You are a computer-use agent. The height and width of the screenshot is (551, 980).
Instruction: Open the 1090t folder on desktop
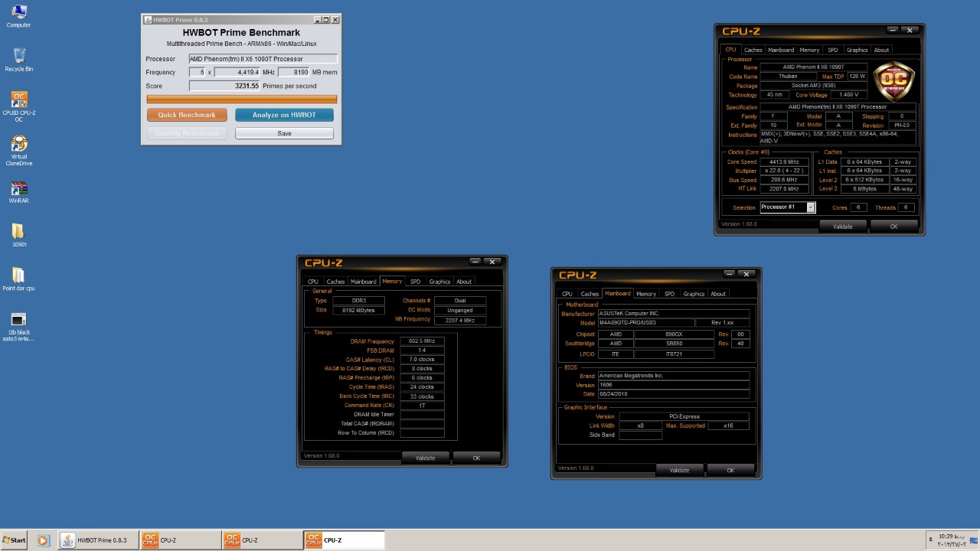coord(18,236)
